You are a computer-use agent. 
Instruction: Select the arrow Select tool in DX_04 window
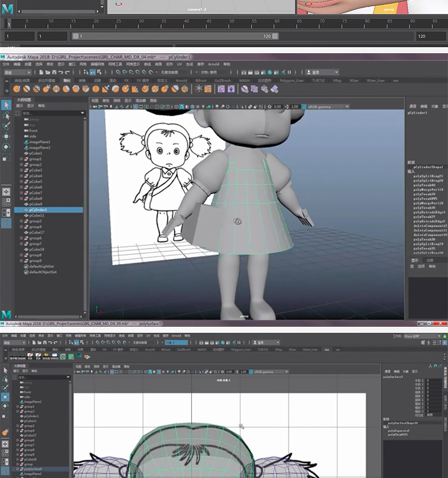[x=6, y=105]
